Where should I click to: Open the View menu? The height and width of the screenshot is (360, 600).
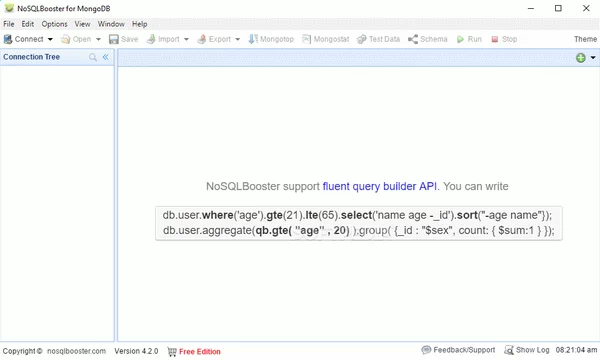click(82, 24)
